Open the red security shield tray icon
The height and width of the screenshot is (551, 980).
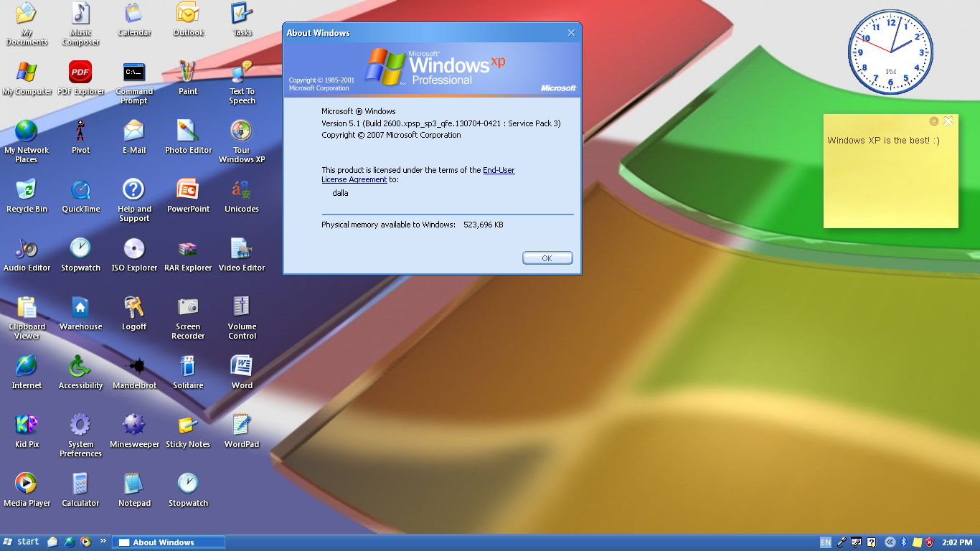coord(930,542)
